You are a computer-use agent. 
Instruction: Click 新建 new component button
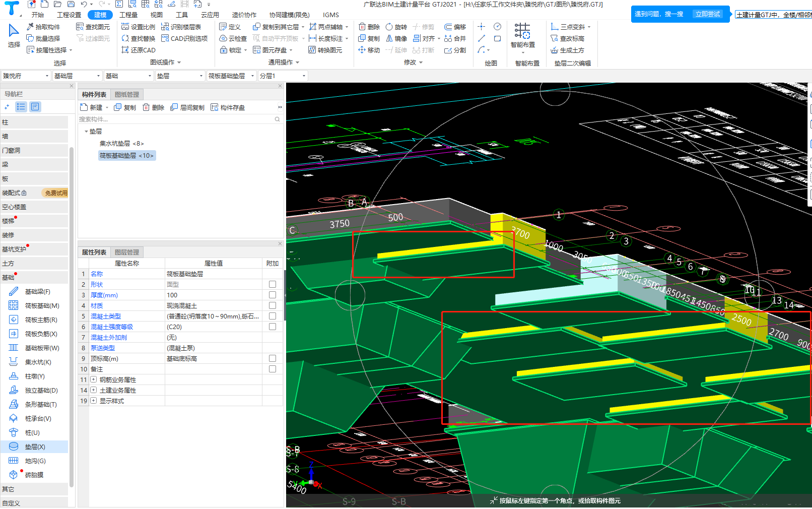pyautogui.click(x=94, y=107)
